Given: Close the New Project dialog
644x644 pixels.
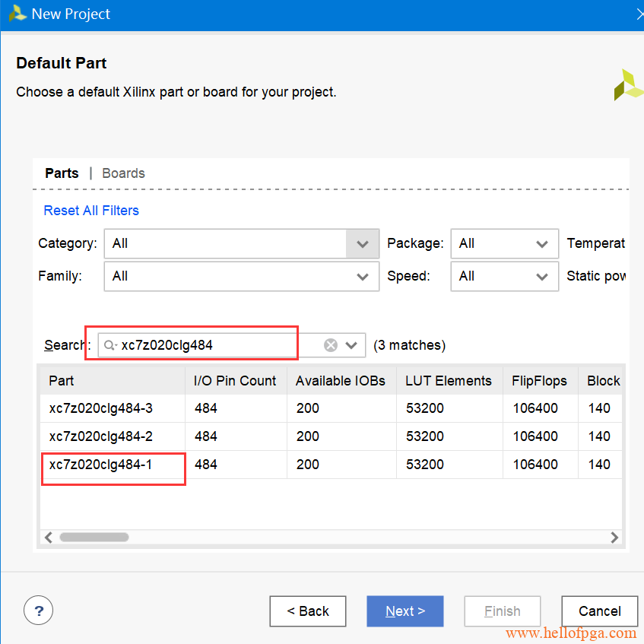Looking at the screenshot, I should (639, 14).
